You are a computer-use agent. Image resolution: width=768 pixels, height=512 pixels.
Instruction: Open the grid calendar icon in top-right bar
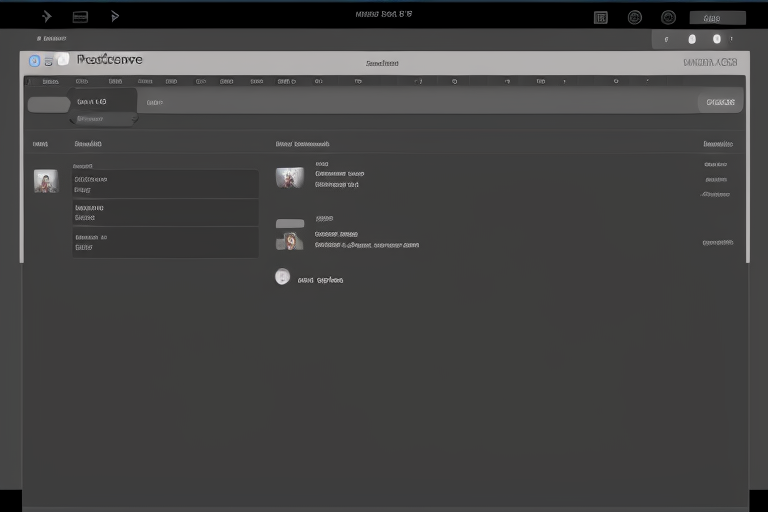coord(601,17)
